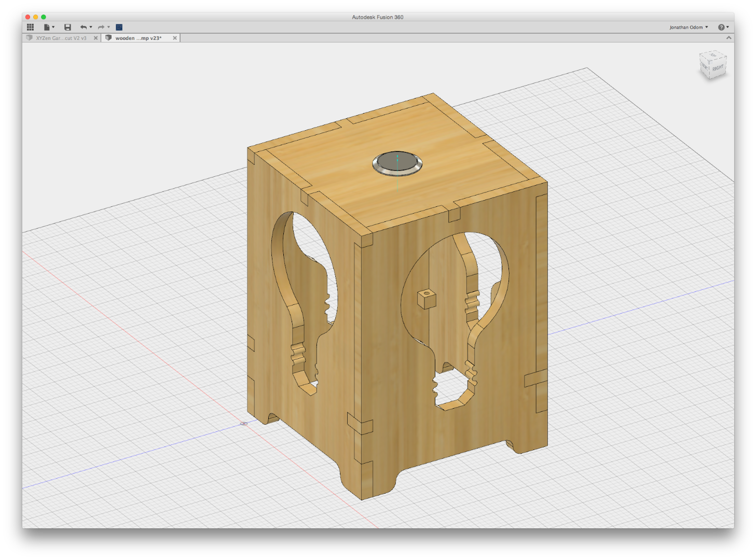
Task: Close the wooden ...mp v23* tab
Action: (175, 38)
